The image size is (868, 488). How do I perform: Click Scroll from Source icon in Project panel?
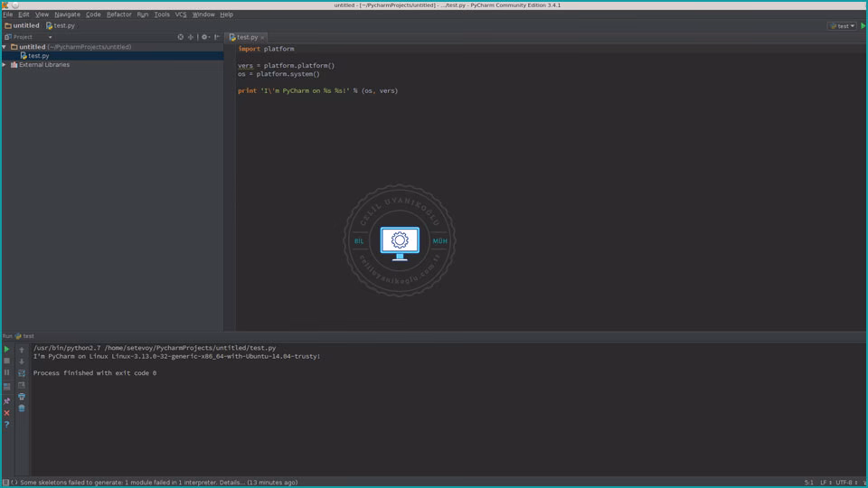click(x=181, y=37)
